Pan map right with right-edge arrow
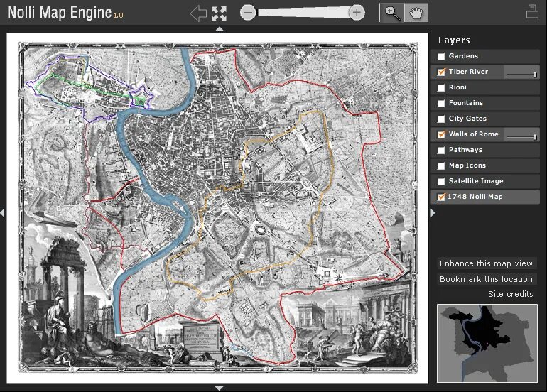 [433, 212]
